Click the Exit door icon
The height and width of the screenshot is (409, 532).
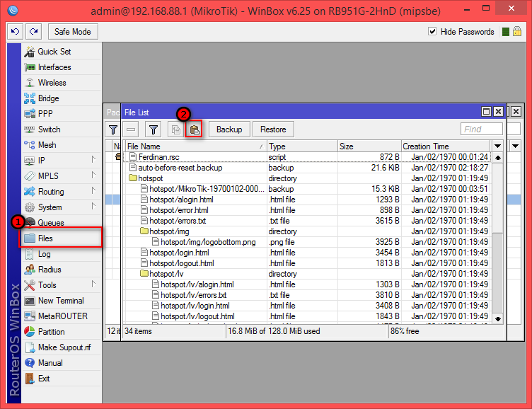point(30,379)
